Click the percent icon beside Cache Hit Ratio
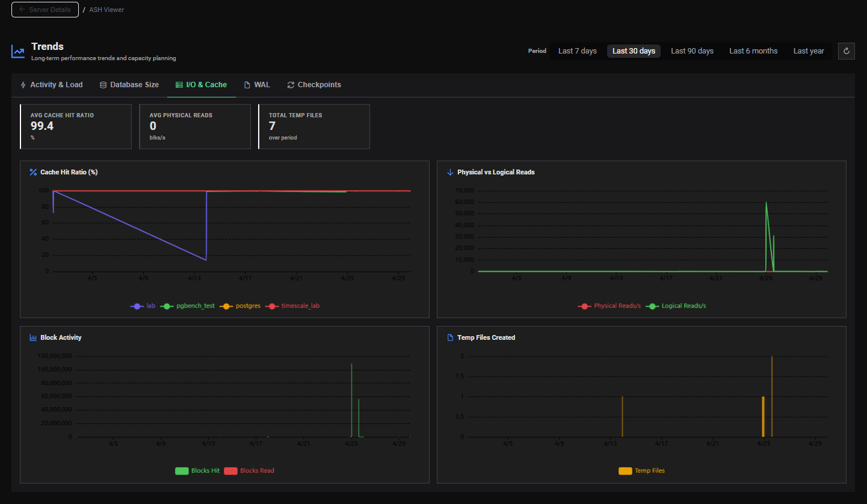 pos(33,172)
